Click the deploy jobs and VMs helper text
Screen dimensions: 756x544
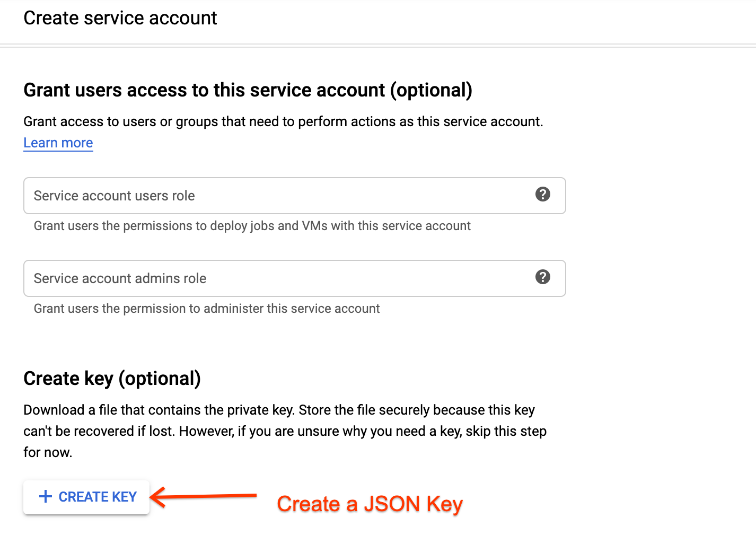click(x=252, y=226)
